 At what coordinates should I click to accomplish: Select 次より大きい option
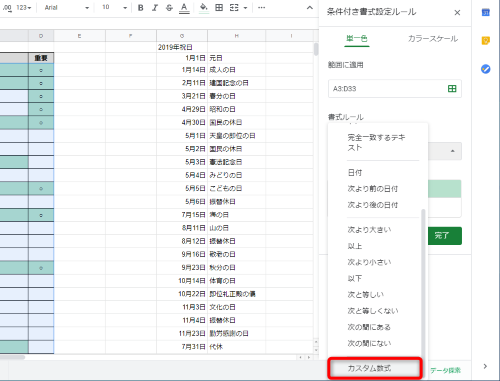(369, 230)
